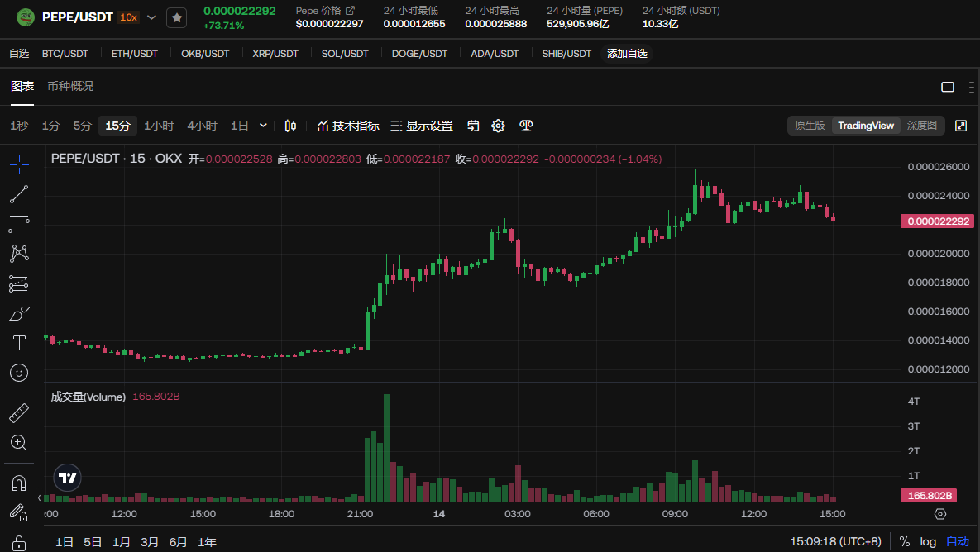
Task: Switch to 深度图 chart view
Action: tap(921, 126)
